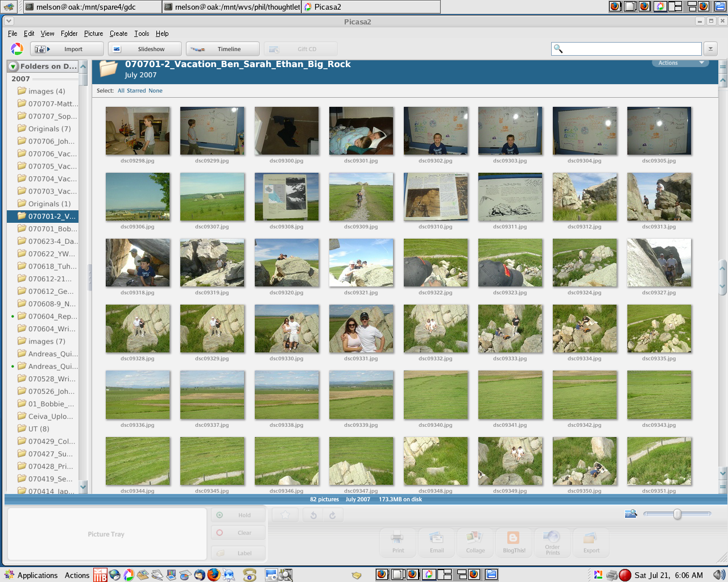The image size is (728, 582).
Task: Expand the search options dropdown arrow
Action: (x=710, y=49)
